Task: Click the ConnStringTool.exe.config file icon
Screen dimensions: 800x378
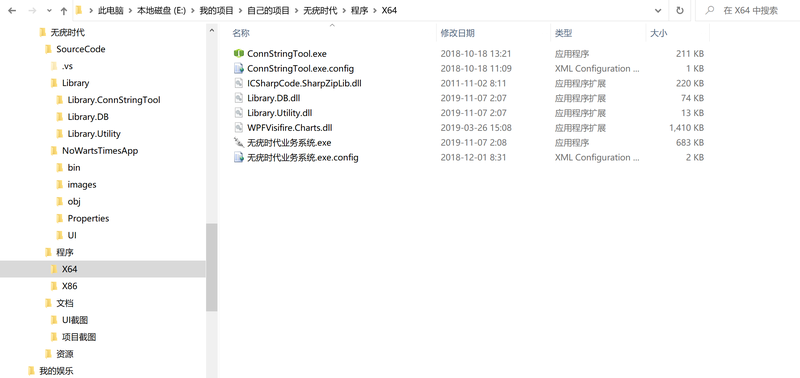Action: click(x=238, y=68)
